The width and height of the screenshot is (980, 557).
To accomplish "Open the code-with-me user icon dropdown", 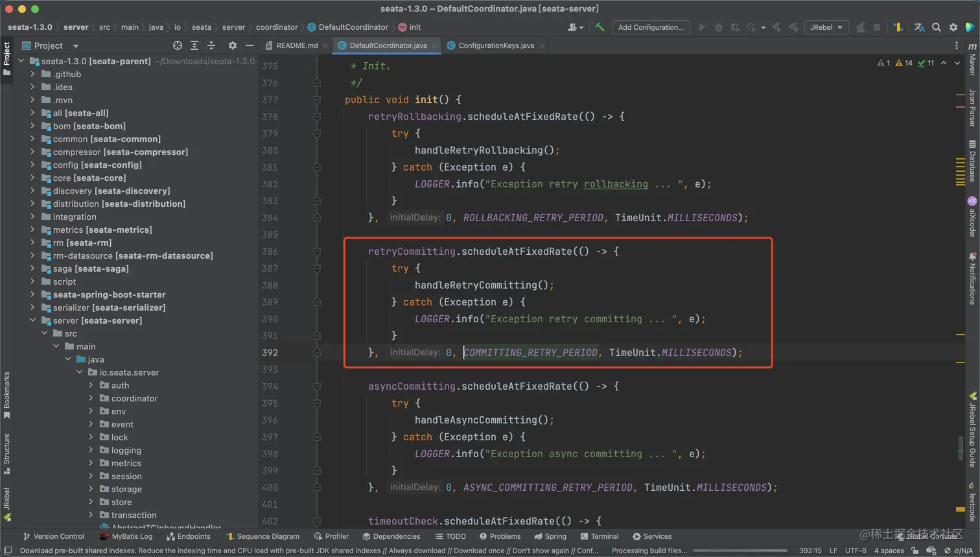I will 575,27.
